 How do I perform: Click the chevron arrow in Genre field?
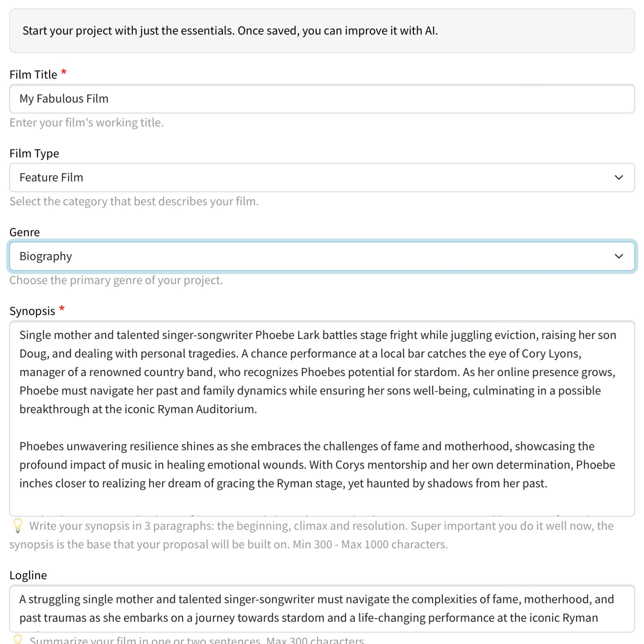(619, 256)
